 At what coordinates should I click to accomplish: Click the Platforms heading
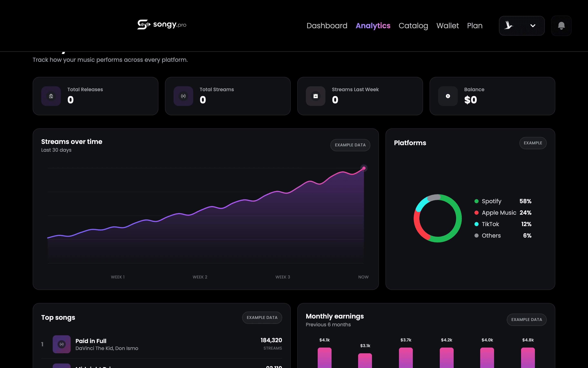[410, 143]
